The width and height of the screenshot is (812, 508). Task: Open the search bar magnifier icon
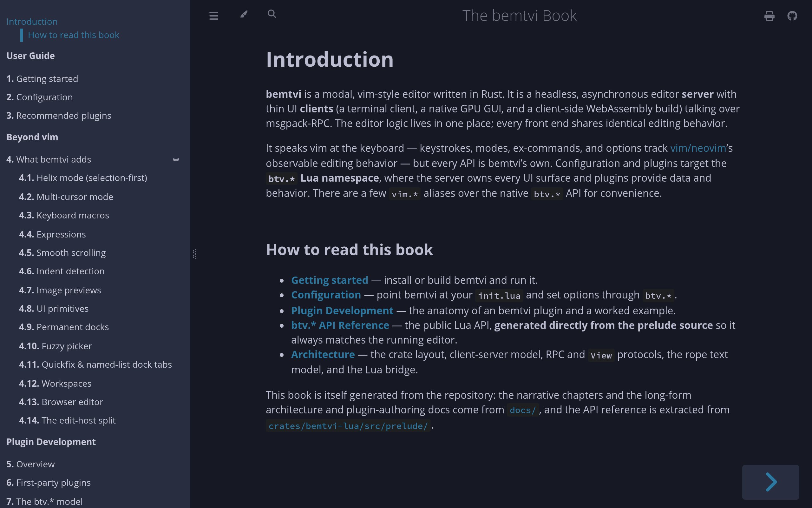[272, 14]
